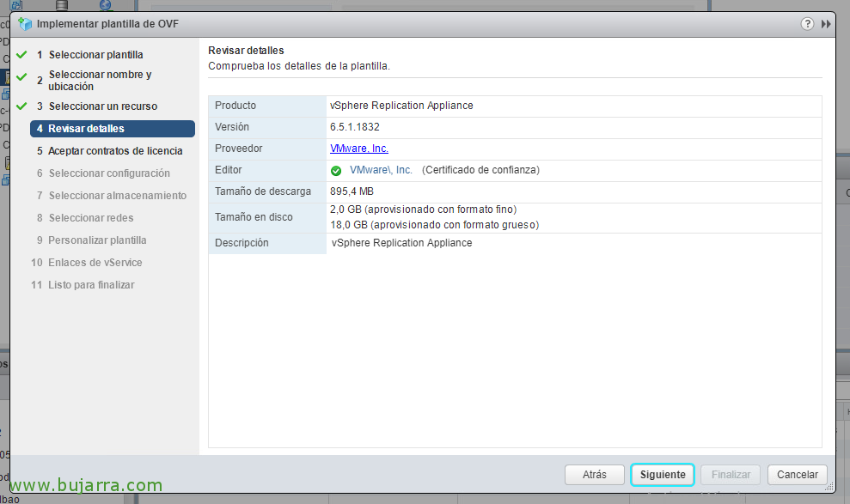Click the Descripción value vSphere Replication Appliance

pyautogui.click(x=401, y=243)
